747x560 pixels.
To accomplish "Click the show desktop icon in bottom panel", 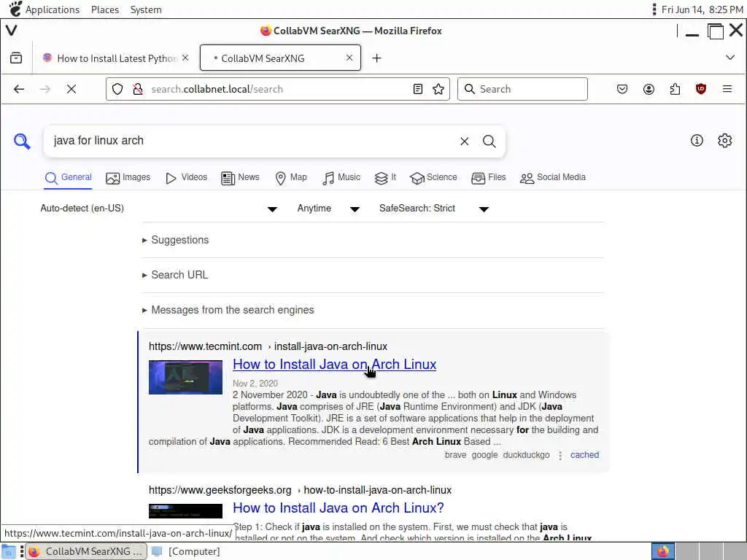I will pos(9,551).
